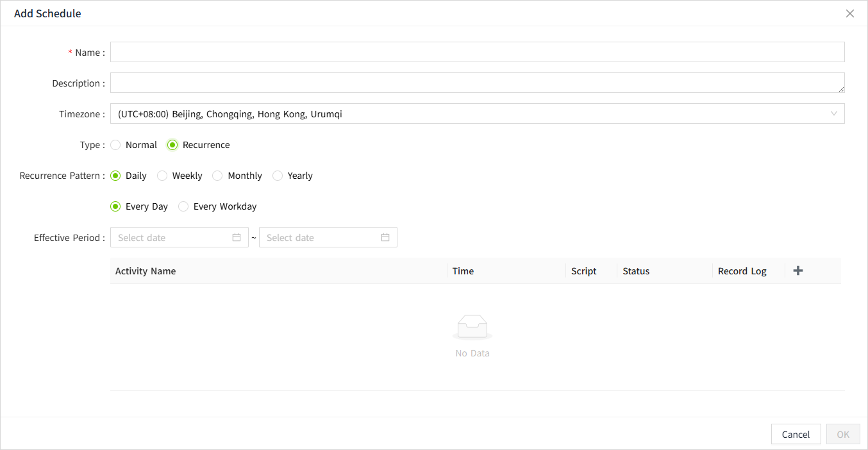
Task: Click the Cancel button
Action: click(796, 434)
